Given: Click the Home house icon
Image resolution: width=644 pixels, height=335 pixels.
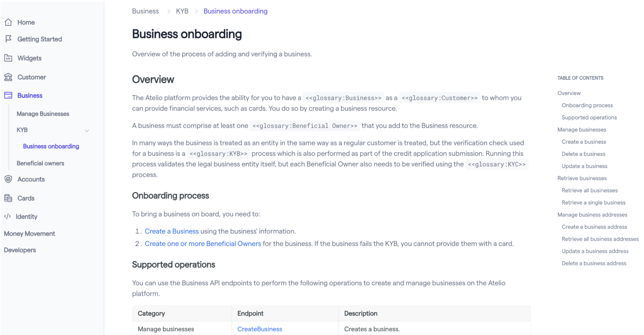Looking at the screenshot, I should pyautogui.click(x=8, y=22).
